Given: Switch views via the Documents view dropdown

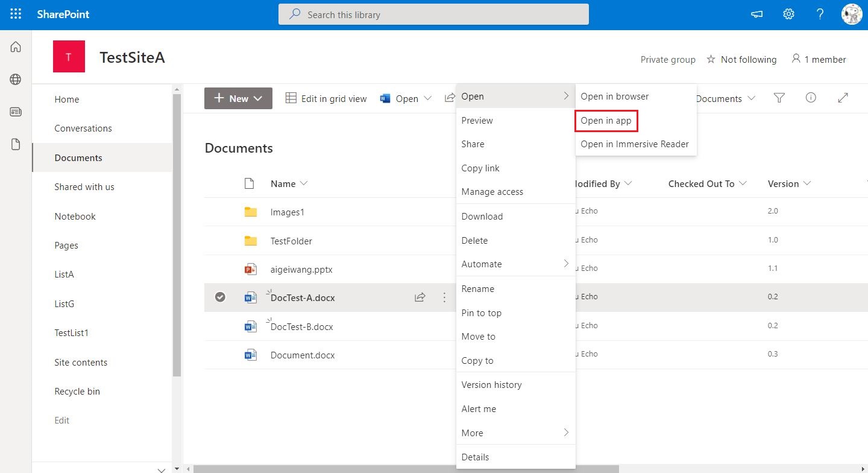Looking at the screenshot, I should coord(726,98).
